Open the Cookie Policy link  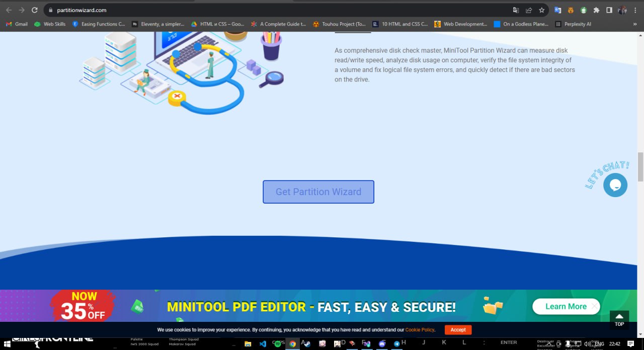pyautogui.click(x=420, y=330)
